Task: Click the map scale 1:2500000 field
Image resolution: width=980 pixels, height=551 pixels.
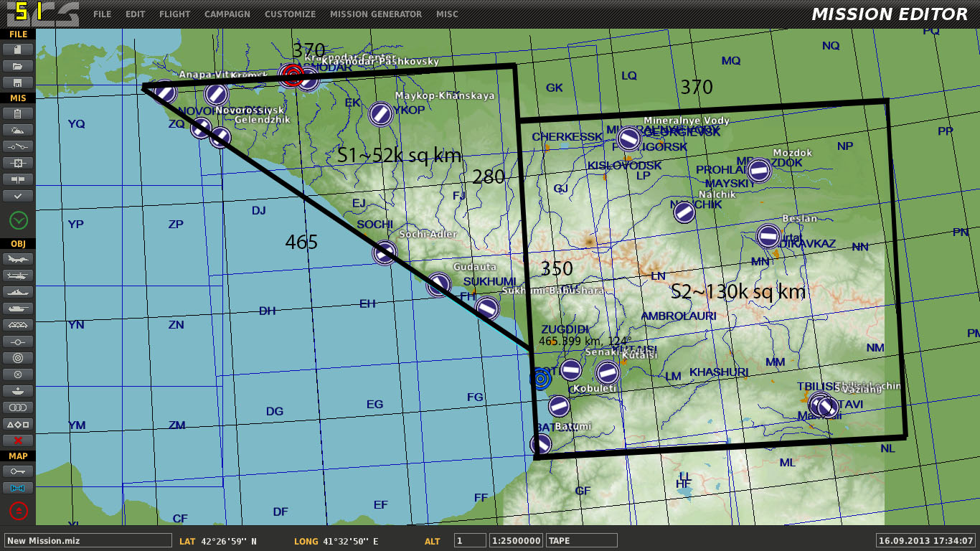Action: 516,540
